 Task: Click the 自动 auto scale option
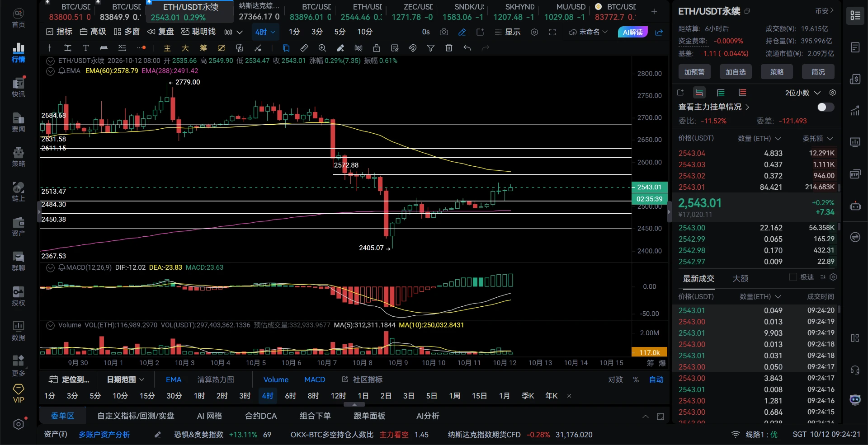(656, 379)
